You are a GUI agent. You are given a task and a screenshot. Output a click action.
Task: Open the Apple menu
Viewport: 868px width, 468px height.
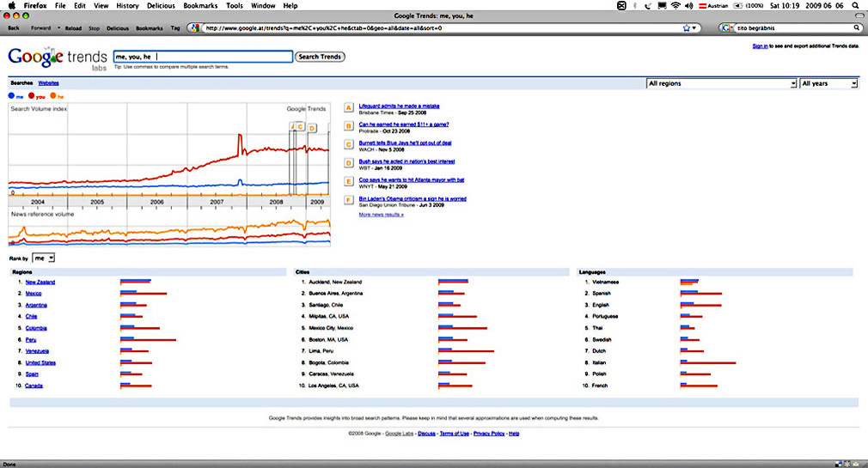point(12,5)
